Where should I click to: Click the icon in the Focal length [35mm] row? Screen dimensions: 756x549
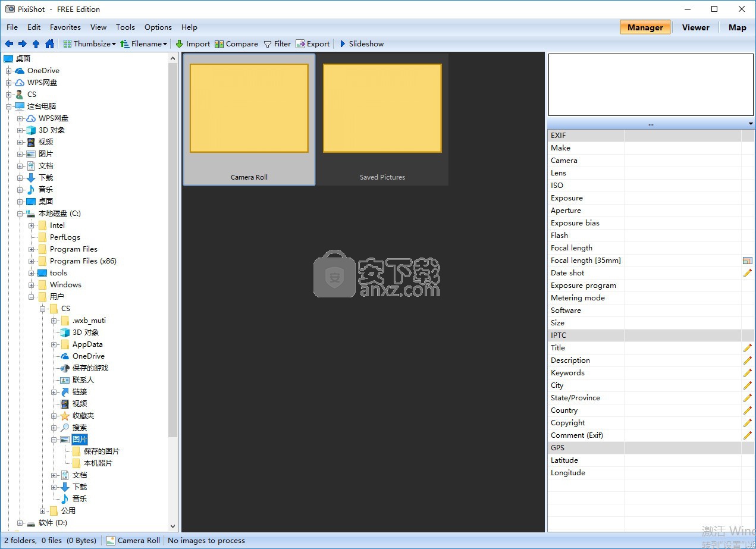coord(748,261)
